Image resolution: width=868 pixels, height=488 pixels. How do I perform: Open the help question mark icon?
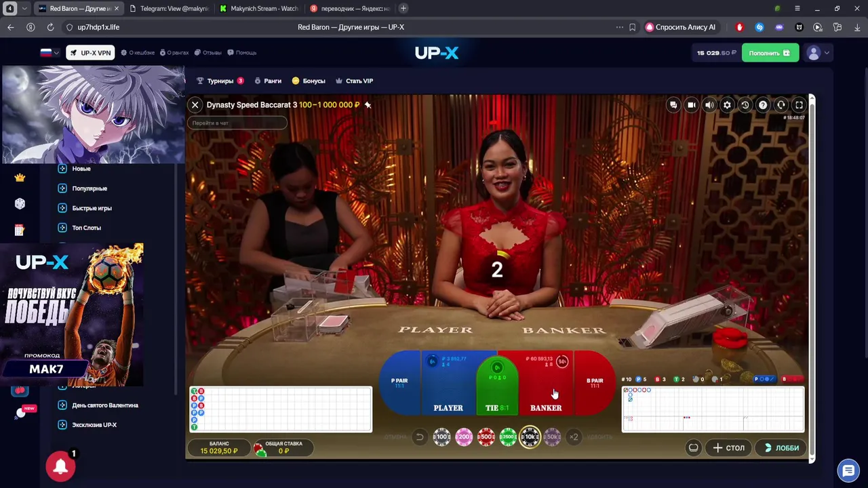[x=763, y=105]
